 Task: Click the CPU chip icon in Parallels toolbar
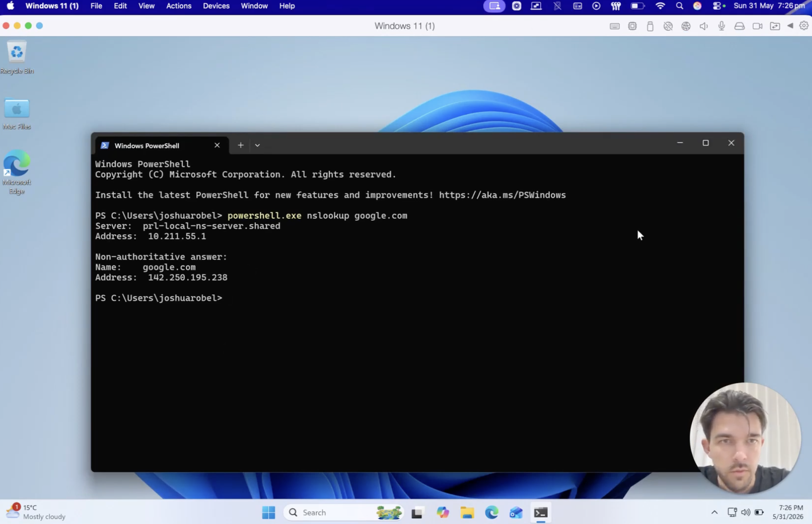[632, 26]
